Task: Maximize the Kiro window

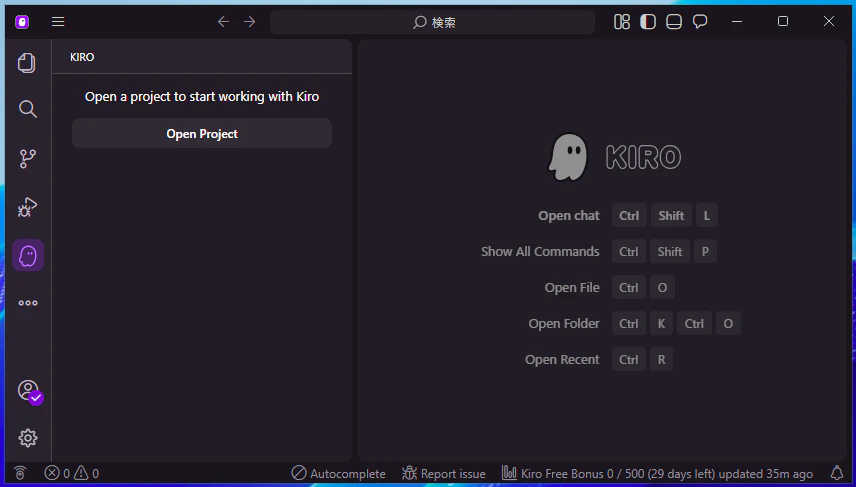Action: pos(783,21)
